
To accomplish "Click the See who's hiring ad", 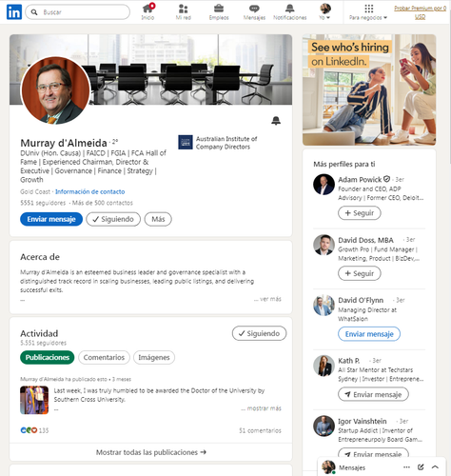I will pos(369,90).
